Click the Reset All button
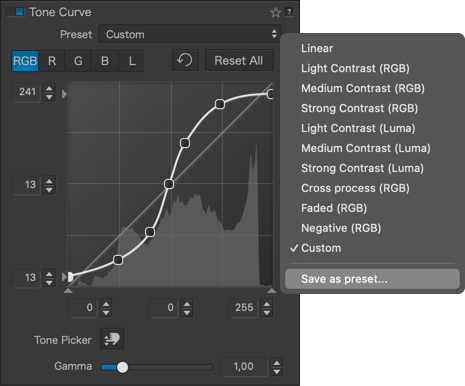The height and width of the screenshot is (386, 465). (239, 60)
